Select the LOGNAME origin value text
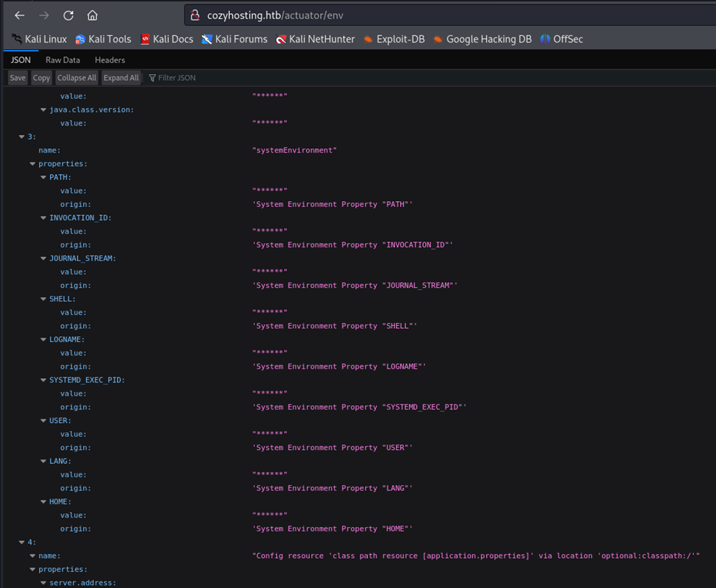Image resolution: width=716 pixels, height=588 pixels. tap(339, 366)
